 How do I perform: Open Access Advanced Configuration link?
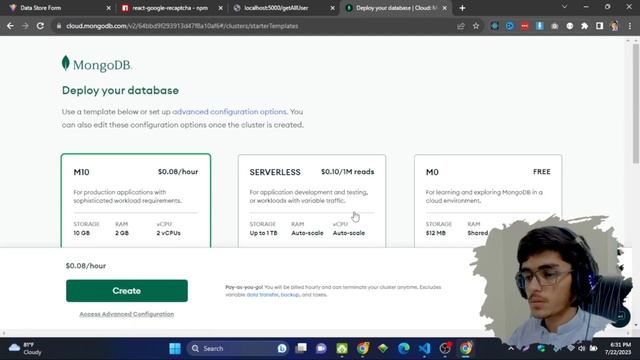[x=127, y=314]
